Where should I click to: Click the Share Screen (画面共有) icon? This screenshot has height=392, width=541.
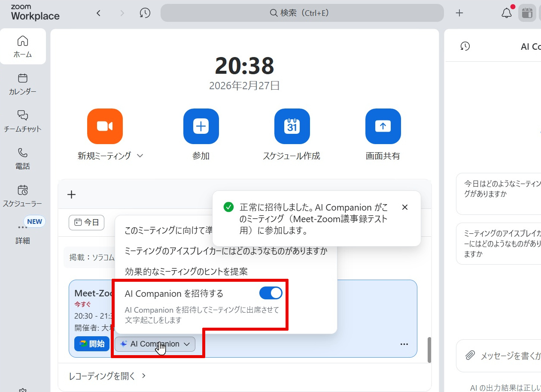[383, 126]
